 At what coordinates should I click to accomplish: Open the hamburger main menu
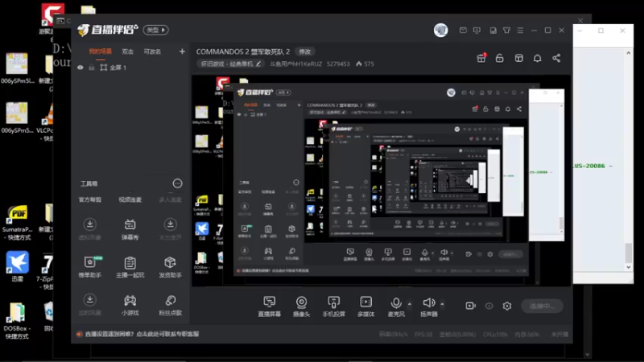[x=520, y=31]
